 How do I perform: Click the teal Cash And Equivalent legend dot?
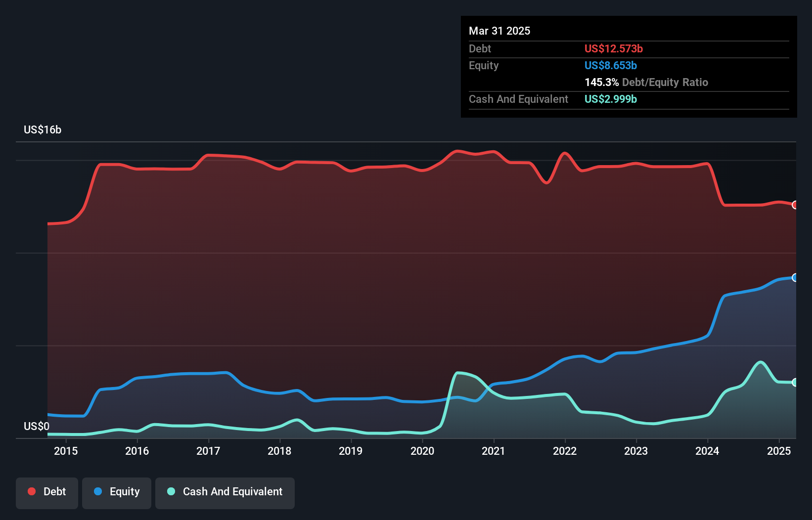[x=170, y=491]
